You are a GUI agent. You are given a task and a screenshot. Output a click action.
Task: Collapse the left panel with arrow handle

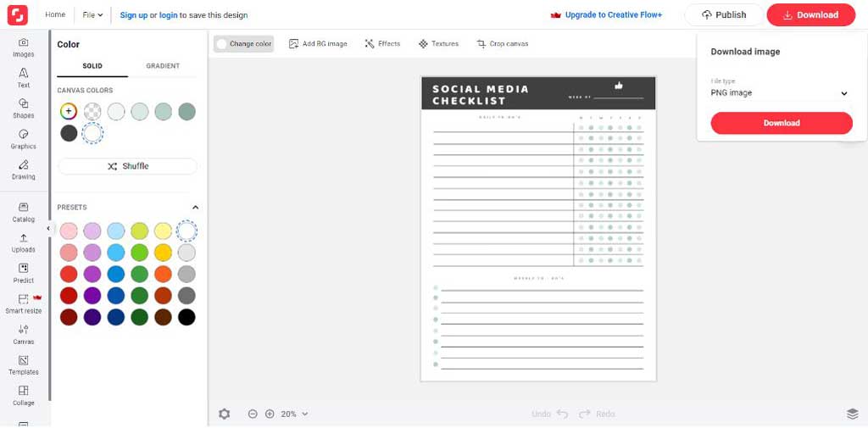(x=48, y=229)
